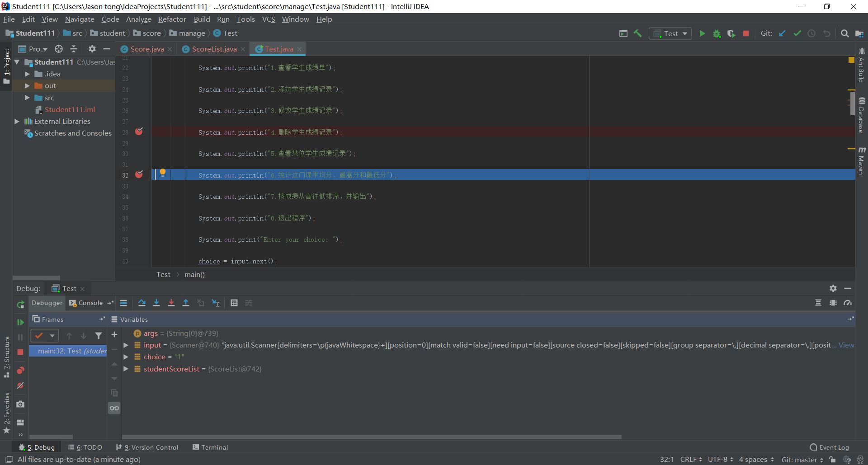Viewport: 868px width, 465px height.
Task: Resume program in Debug sidebar
Action: [20, 322]
